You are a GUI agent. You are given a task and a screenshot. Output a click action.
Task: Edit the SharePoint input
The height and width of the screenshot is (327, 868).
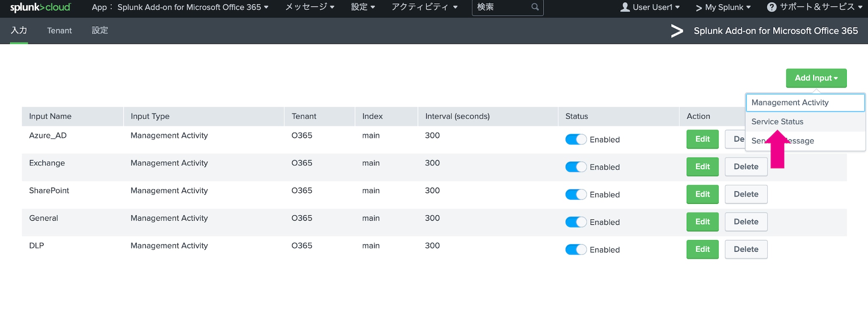(702, 194)
